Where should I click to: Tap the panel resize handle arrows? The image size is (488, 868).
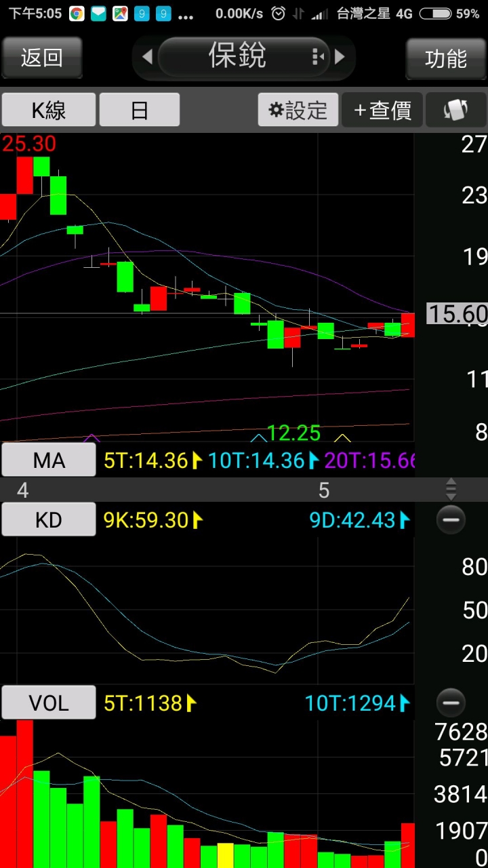click(x=451, y=489)
